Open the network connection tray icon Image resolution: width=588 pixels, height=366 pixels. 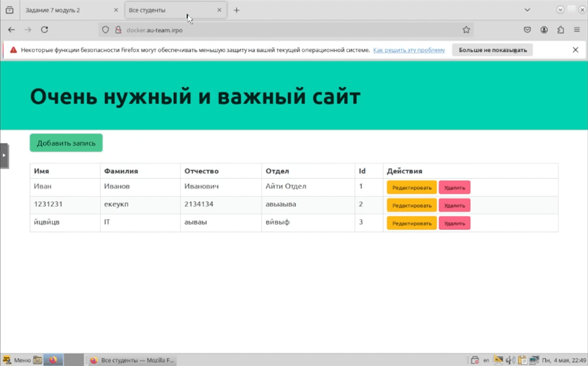(x=534, y=360)
